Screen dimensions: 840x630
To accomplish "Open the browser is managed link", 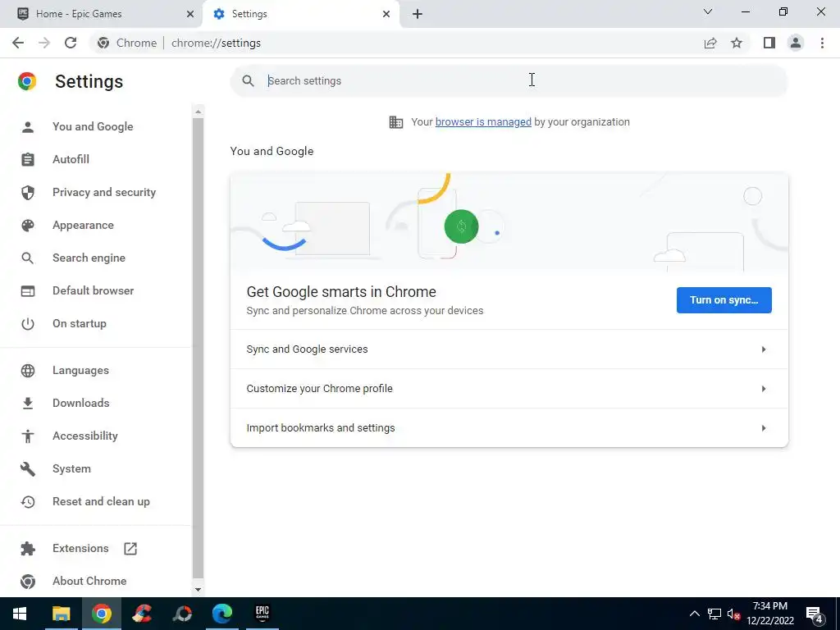I will coord(483,122).
